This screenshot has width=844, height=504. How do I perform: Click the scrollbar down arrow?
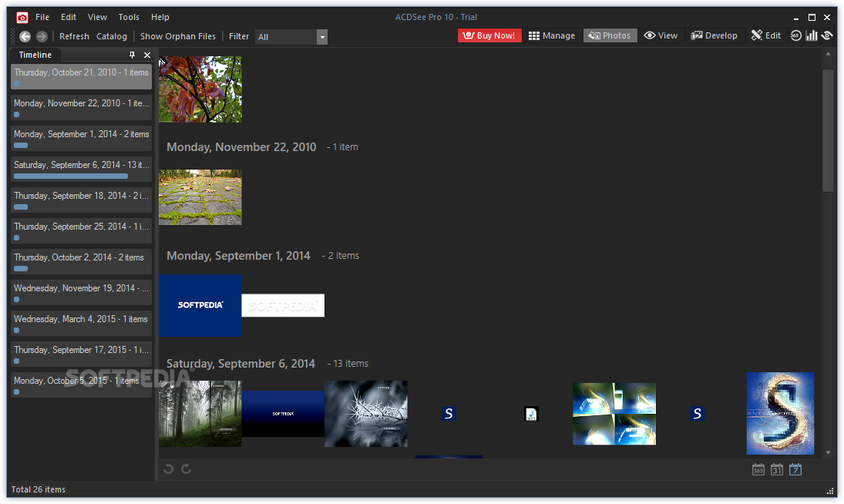pyautogui.click(x=828, y=453)
